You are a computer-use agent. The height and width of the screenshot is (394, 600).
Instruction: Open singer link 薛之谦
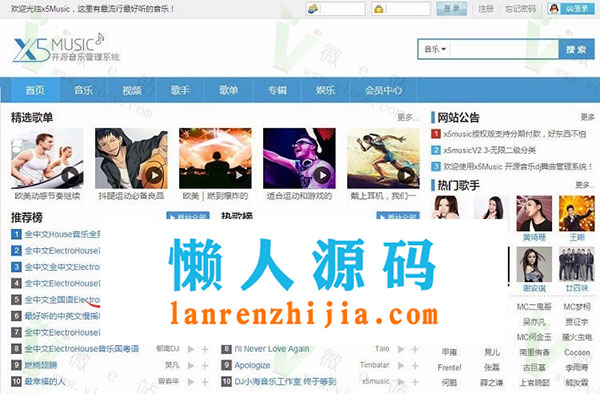pos(491,383)
